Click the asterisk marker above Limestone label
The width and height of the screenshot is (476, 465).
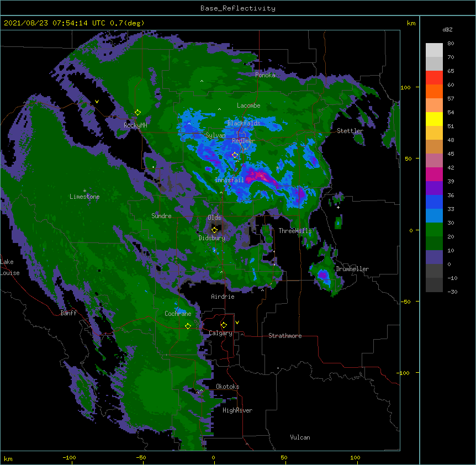[84, 191]
